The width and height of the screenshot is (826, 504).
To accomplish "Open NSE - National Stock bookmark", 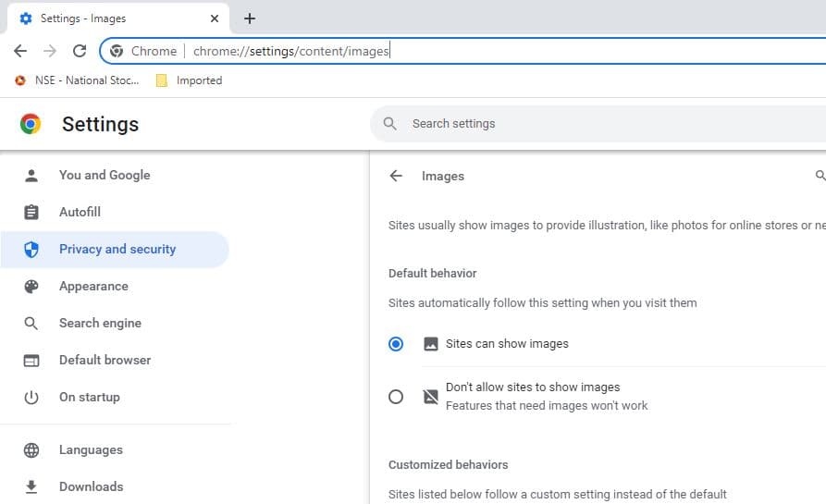I will [78, 80].
